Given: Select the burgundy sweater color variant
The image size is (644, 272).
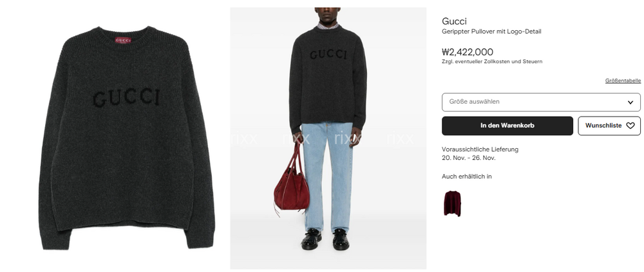Looking at the screenshot, I should (452, 203).
